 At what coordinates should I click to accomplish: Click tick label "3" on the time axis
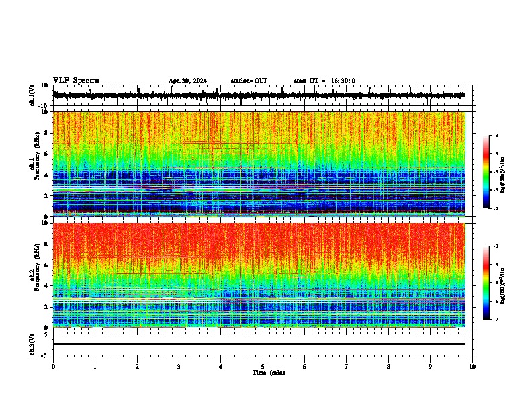(179, 367)
